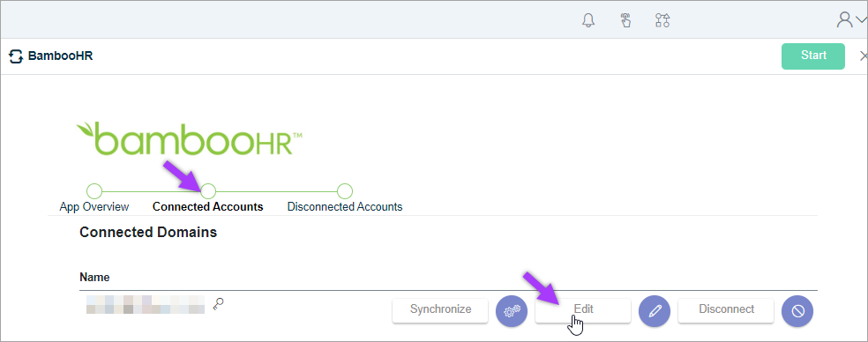Click the BambooHR title text

pyautogui.click(x=60, y=56)
